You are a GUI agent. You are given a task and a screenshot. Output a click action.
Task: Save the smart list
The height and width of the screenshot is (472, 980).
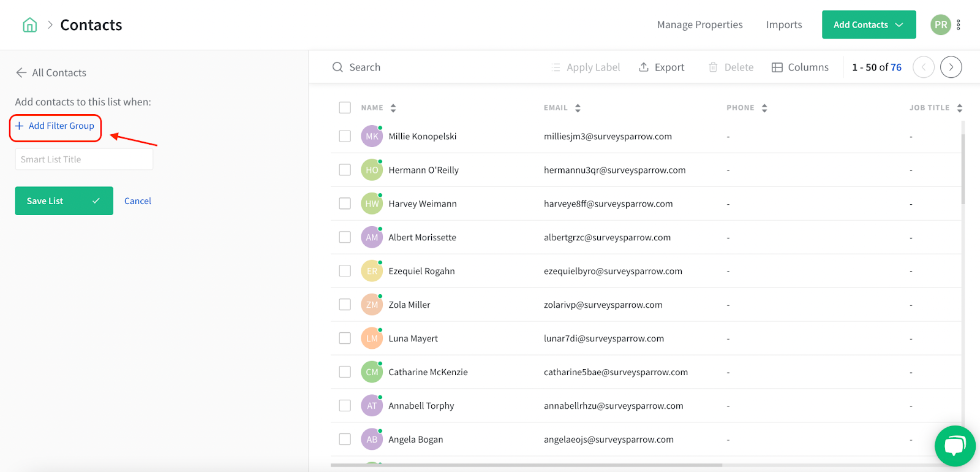(64, 201)
